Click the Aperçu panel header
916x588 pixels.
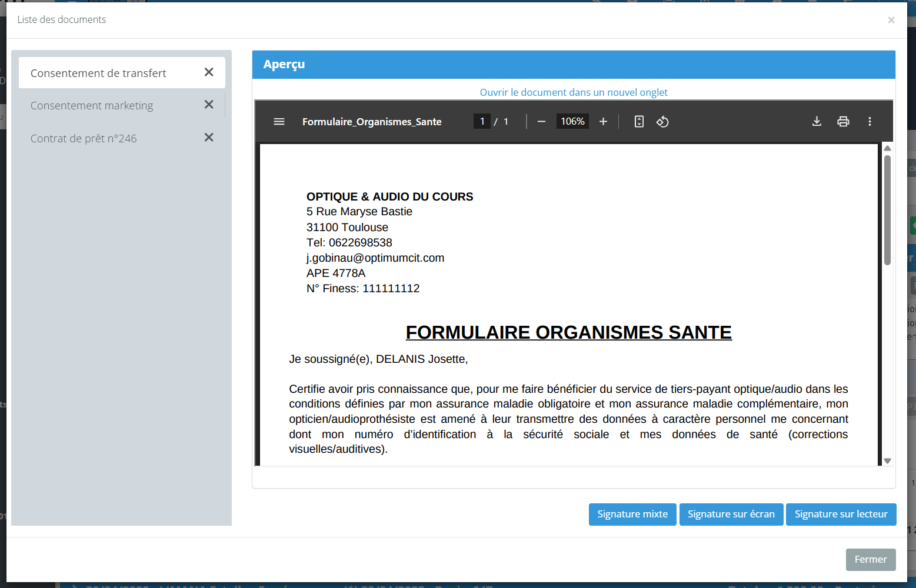pos(574,65)
